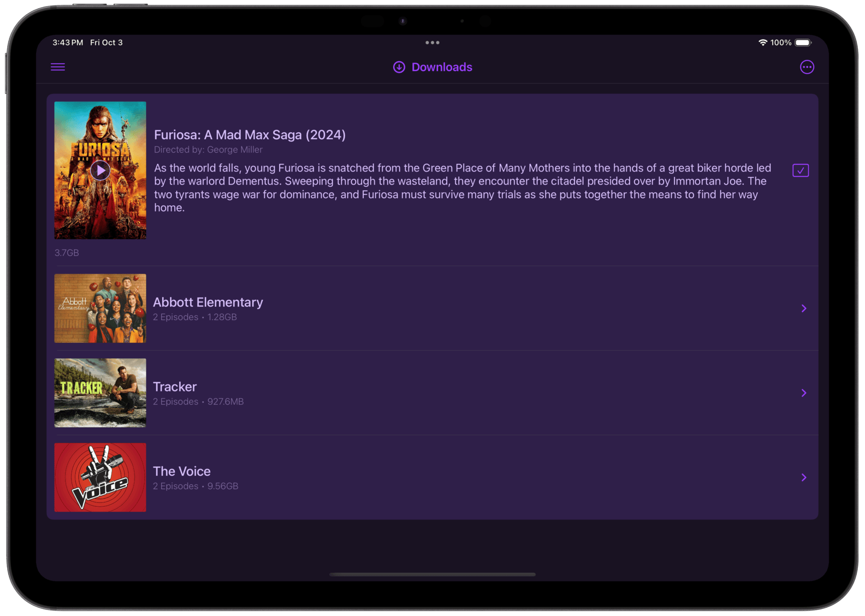Open the more options ellipsis button

pos(807,67)
